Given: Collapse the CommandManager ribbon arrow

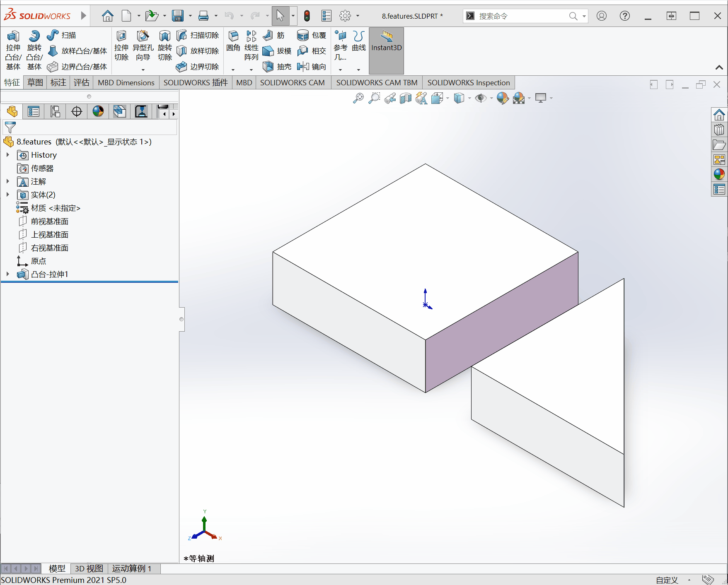Looking at the screenshot, I should (x=719, y=67).
